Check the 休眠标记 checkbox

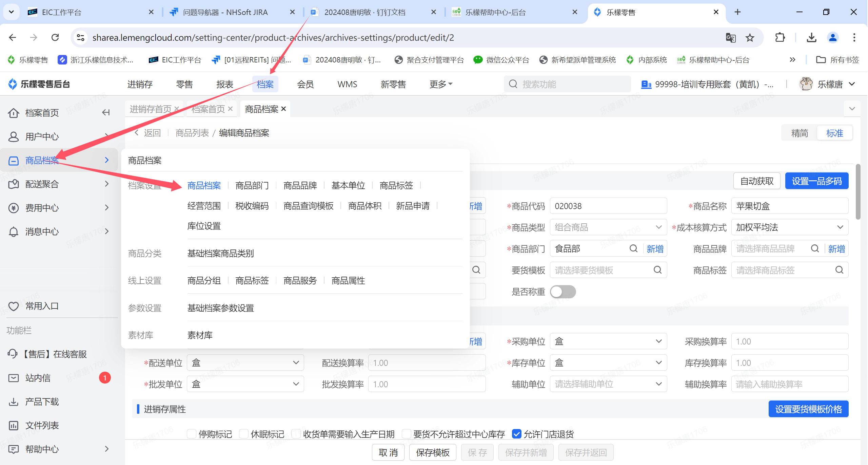click(244, 434)
